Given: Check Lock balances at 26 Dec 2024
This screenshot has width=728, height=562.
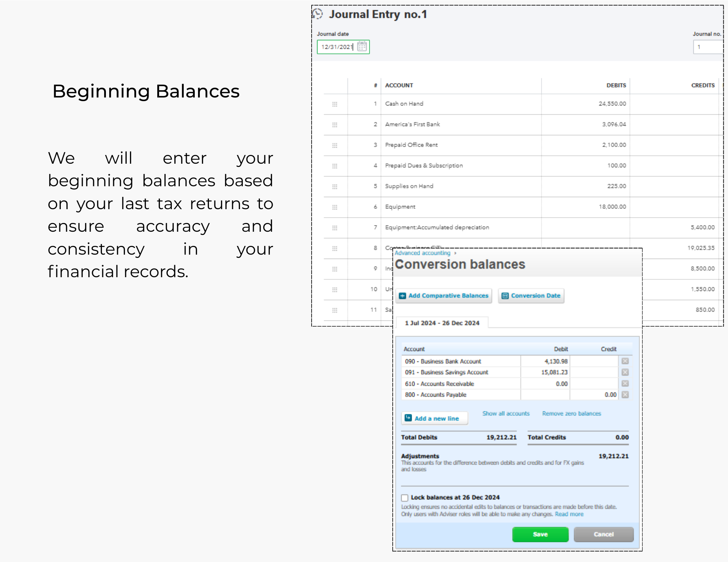Looking at the screenshot, I should point(405,498).
